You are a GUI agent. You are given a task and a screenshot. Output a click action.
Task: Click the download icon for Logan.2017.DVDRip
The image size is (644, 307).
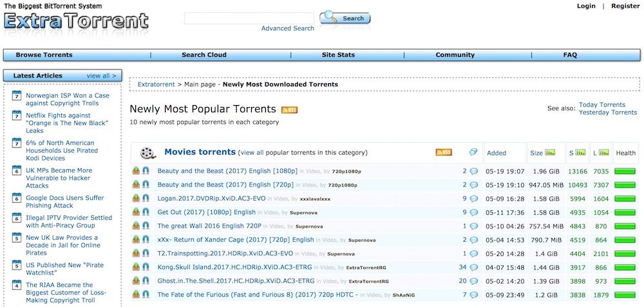tap(136, 199)
